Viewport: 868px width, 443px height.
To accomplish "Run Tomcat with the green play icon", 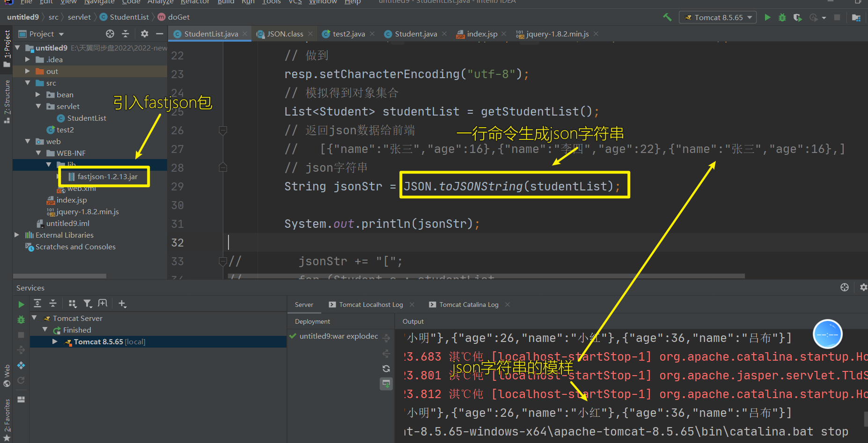I will point(767,17).
